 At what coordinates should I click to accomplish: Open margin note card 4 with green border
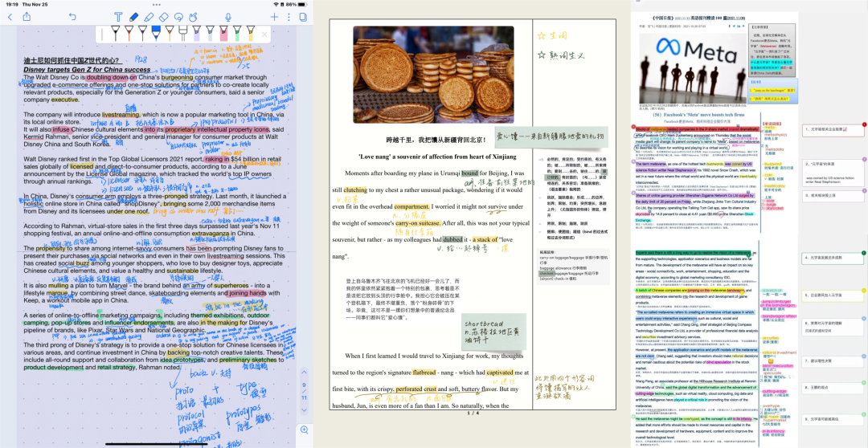pos(833,258)
